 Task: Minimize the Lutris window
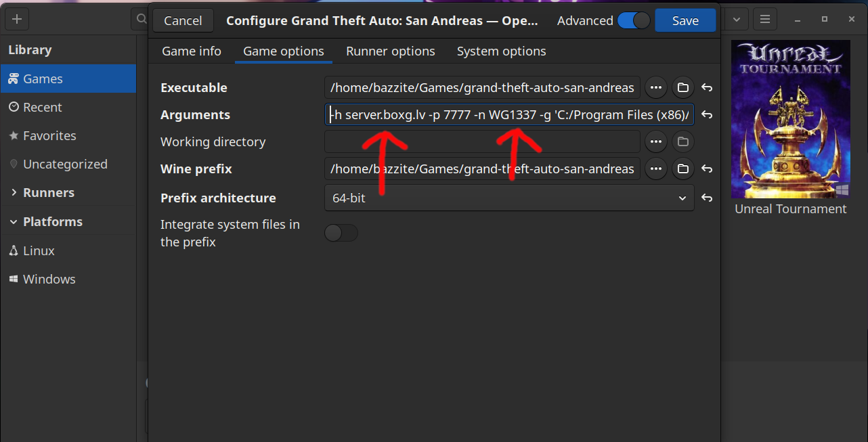(x=799, y=19)
